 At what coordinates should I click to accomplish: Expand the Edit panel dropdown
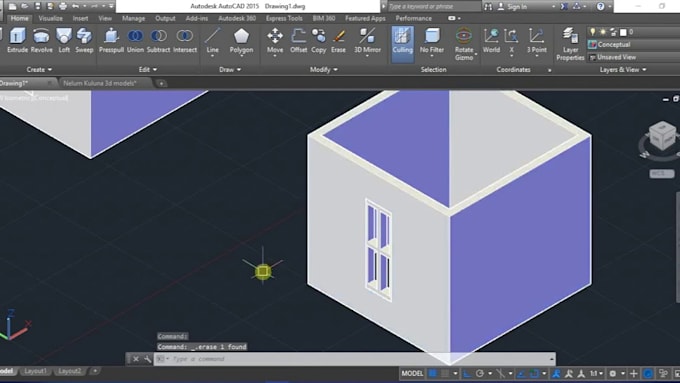[147, 69]
